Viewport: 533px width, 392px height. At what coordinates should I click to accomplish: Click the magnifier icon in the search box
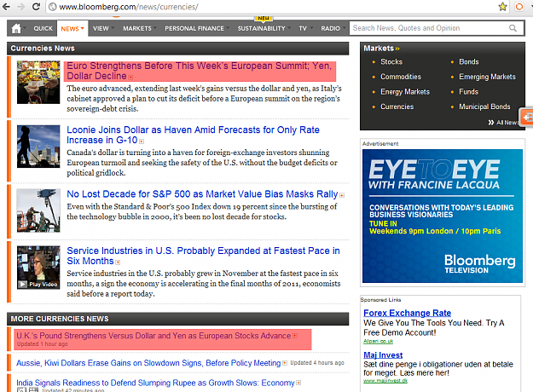click(513, 28)
